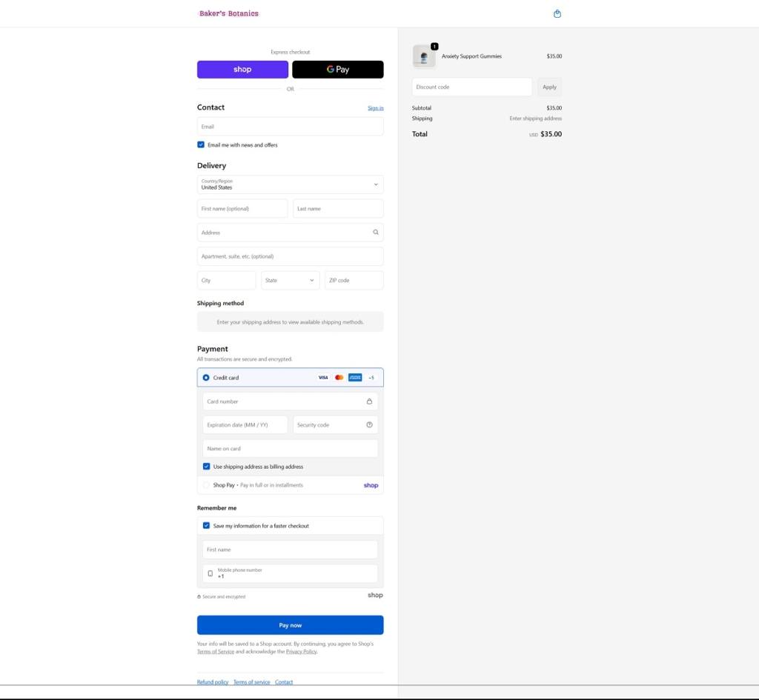
Task: Pay with the Shop express checkout button
Action: (242, 70)
